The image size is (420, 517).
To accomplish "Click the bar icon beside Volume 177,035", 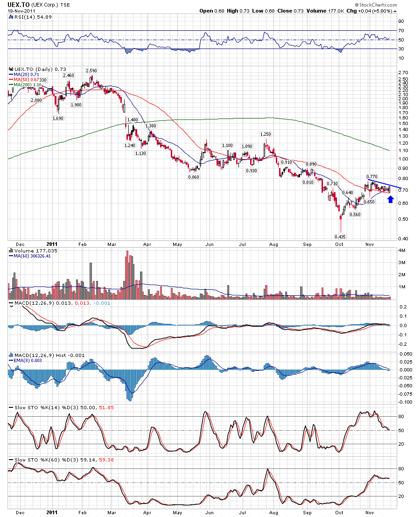I will (11, 251).
